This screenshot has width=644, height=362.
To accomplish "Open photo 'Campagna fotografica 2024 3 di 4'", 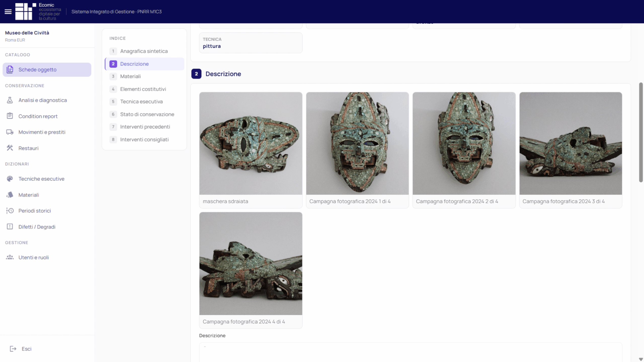I will click(x=571, y=143).
